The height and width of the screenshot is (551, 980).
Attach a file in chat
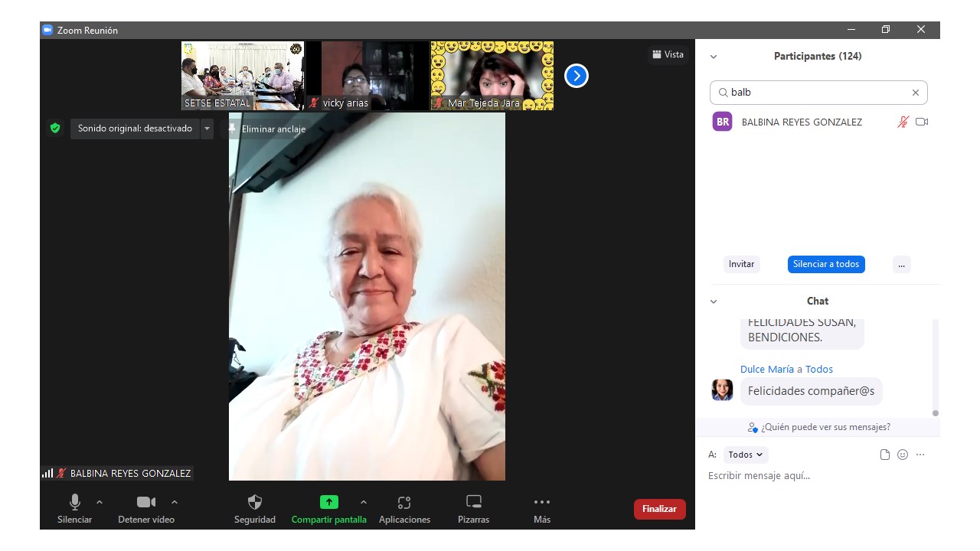(x=885, y=455)
